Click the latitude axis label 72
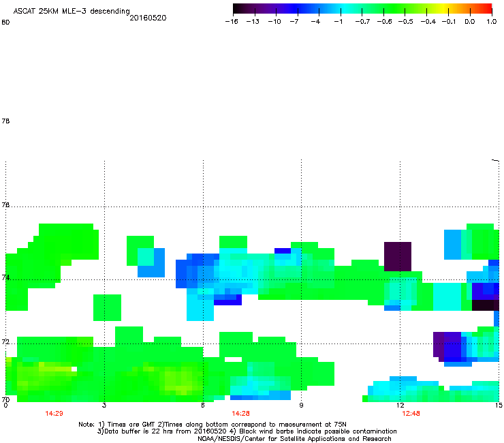Image resolution: width=504 pixels, height=443 pixels. pos(5,341)
